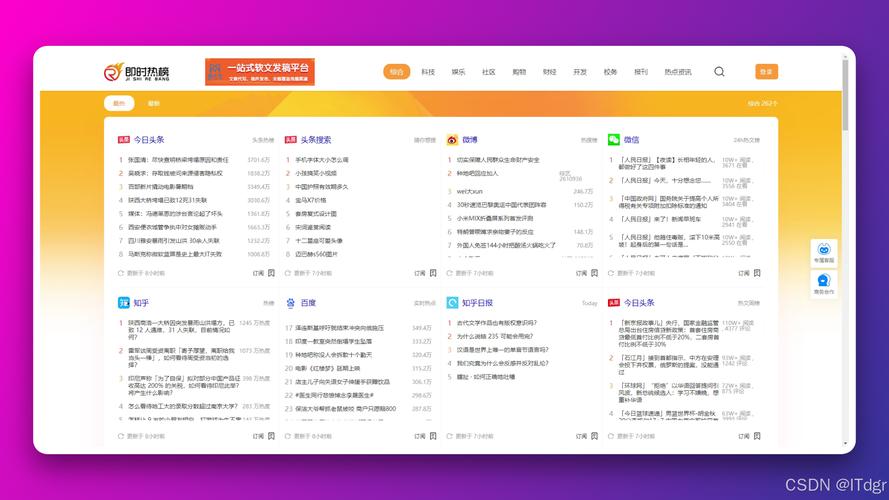This screenshot has width=889, height=500.
Task: Switch to the 科技 navigation tab
Action: pos(428,72)
